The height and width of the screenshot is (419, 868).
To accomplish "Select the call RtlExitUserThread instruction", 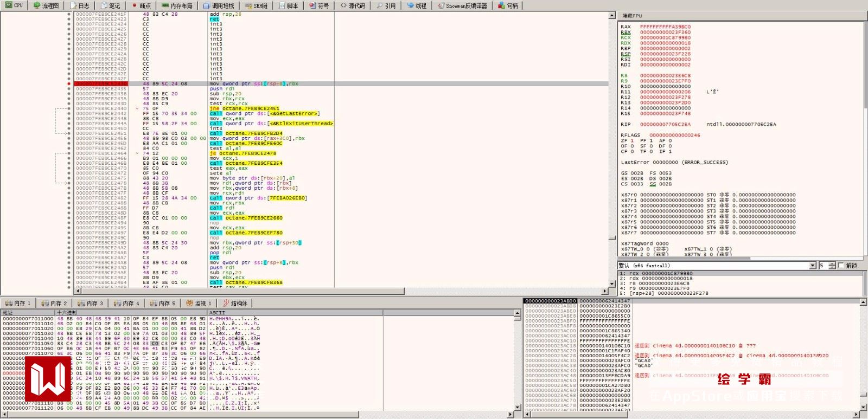I will pos(271,124).
